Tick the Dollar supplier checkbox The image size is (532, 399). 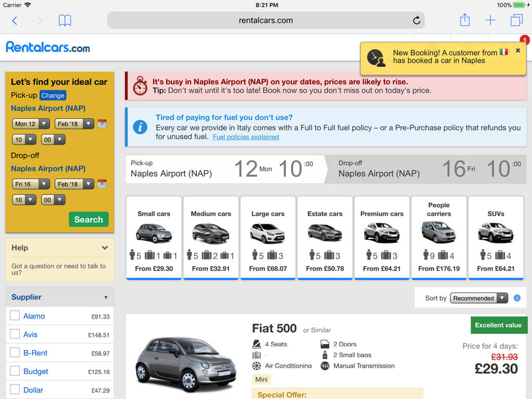click(x=15, y=389)
